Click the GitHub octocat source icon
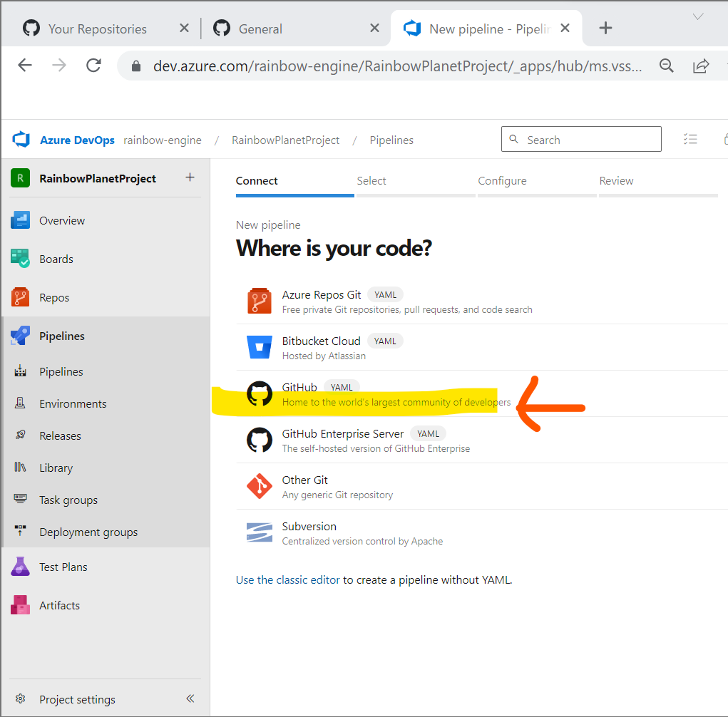728x717 pixels. pyautogui.click(x=259, y=393)
